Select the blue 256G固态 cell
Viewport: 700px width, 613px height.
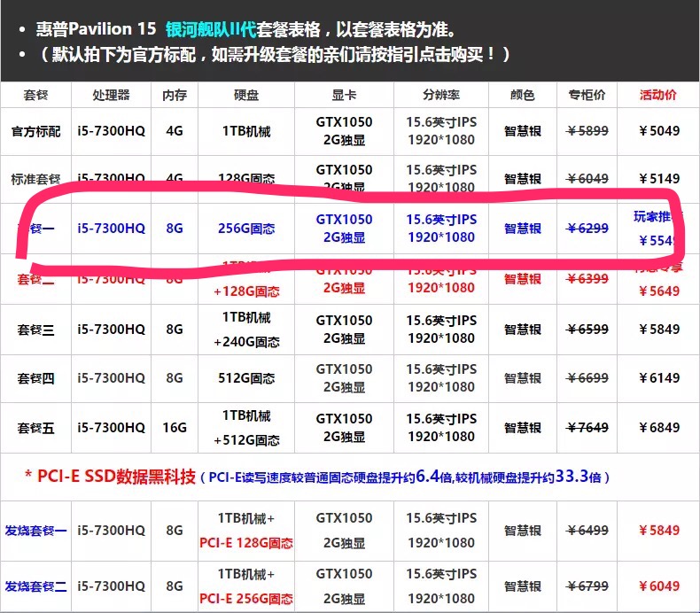(246, 229)
